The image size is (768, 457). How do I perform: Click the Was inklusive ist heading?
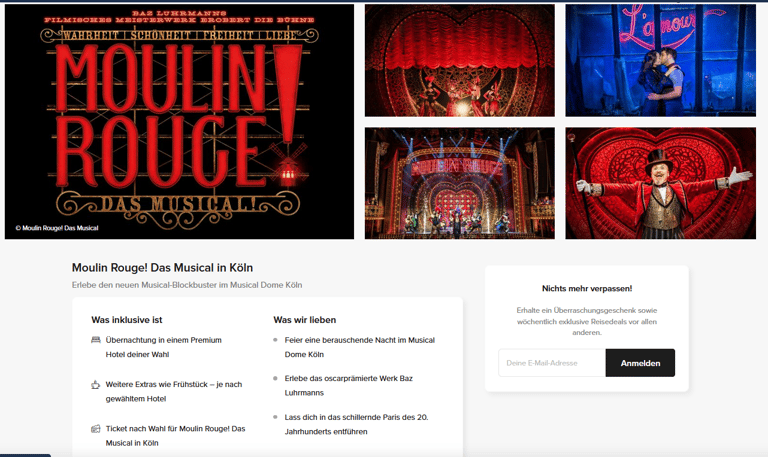[x=127, y=320]
